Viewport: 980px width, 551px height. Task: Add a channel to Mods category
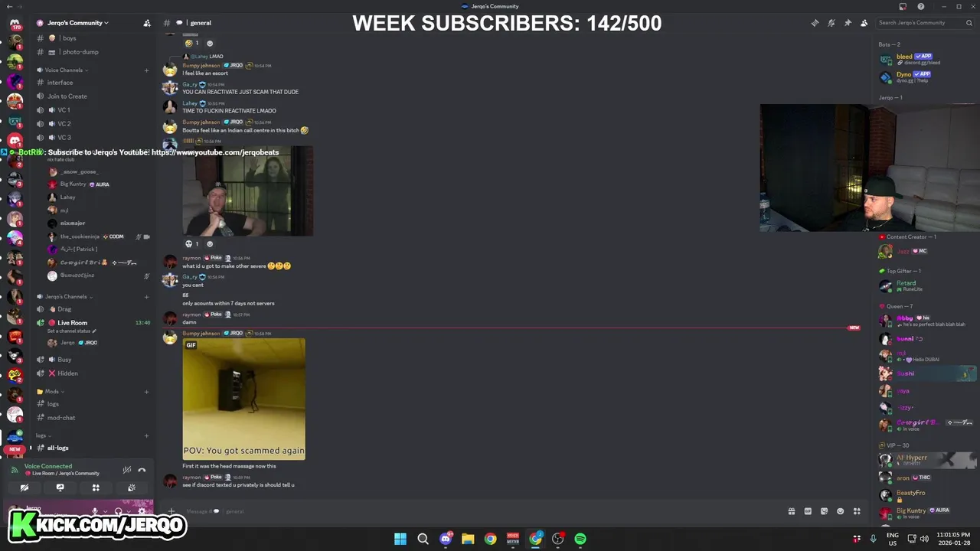[147, 392]
